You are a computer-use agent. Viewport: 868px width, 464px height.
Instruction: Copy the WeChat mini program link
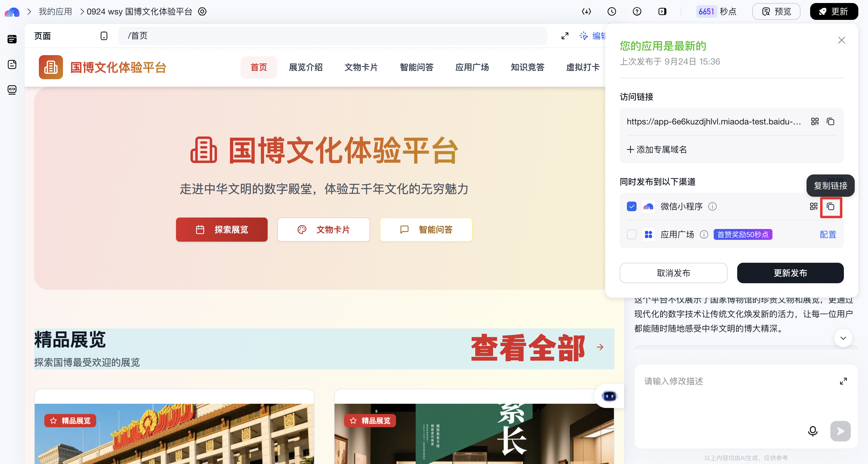830,207
